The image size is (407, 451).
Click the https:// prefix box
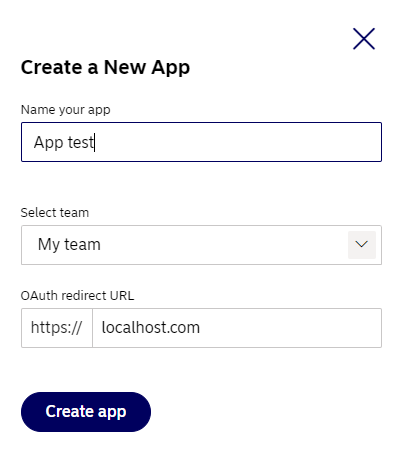point(57,328)
